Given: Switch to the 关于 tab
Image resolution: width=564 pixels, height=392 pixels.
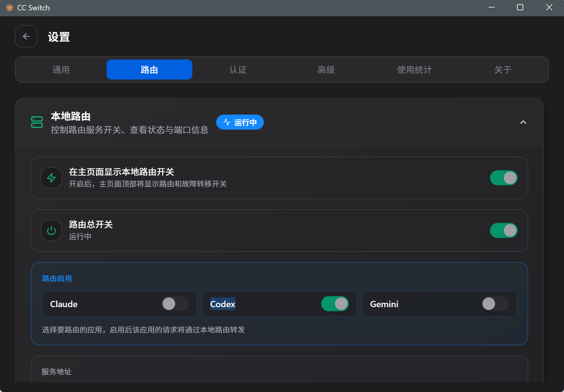Looking at the screenshot, I should pyautogui.click(x=503, y=70).
